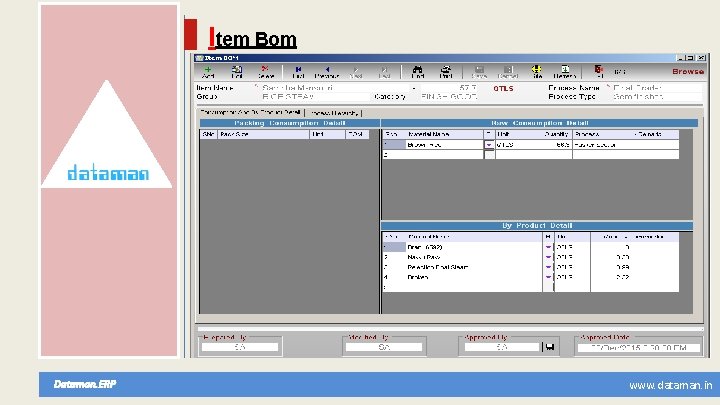Go to the First record

pos(298,72)
